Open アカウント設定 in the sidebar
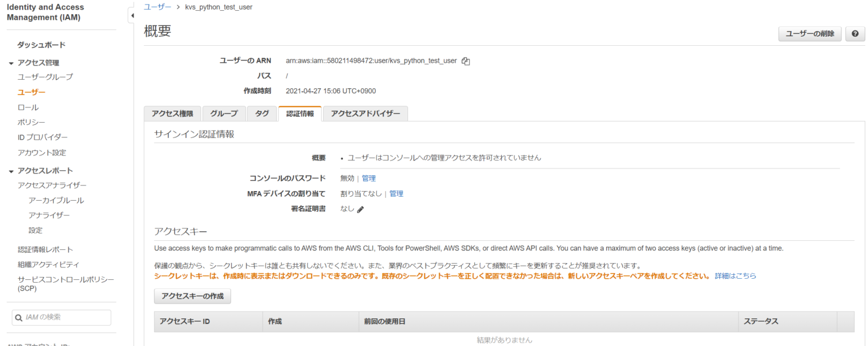The width and height of the screenshot is (868, 346). pyautogui.click(x=42, y=153)
